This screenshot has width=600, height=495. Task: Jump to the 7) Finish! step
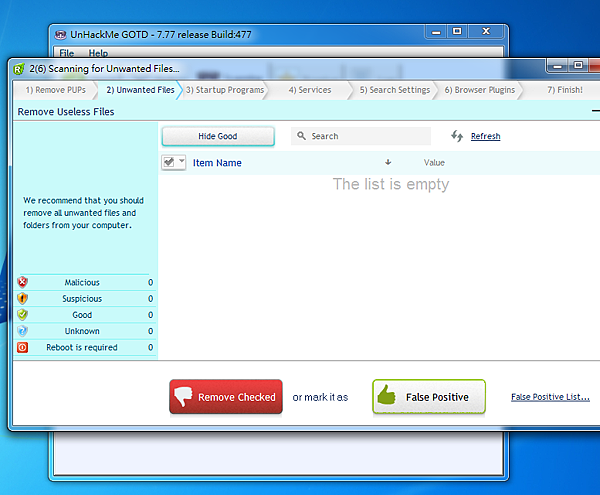click(x=565, y=90)
